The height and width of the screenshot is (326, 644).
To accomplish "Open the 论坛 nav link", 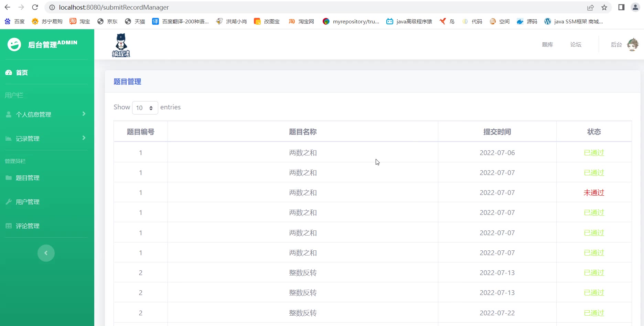I will (x=576, y=45).
